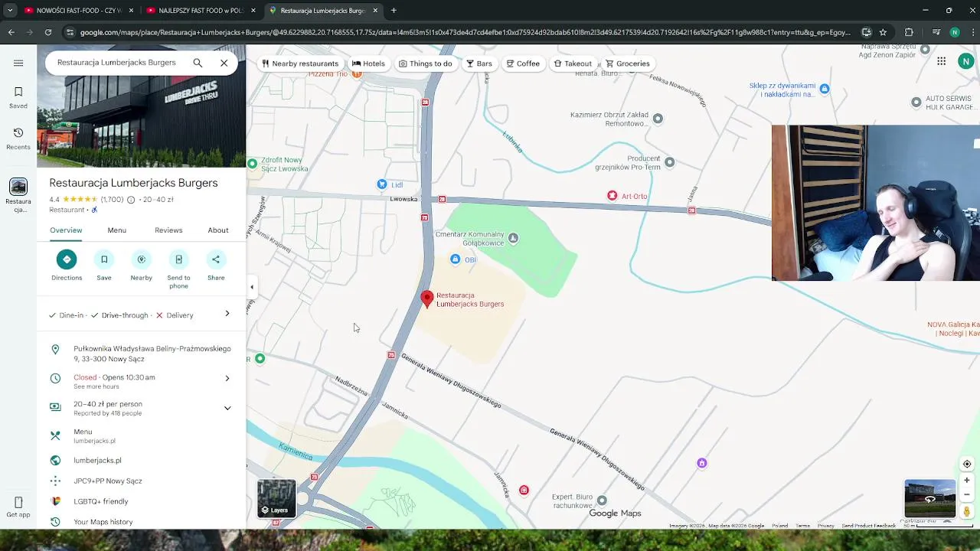The image size is (980, 551).
Task: Bookmark this page with star icon
Action: click(883, 32)
